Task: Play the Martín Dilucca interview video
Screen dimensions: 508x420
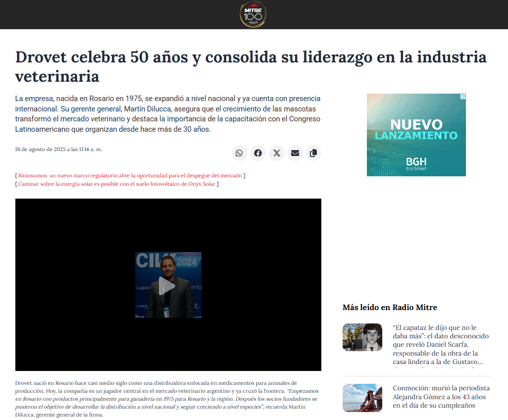Action: coord(168,285)
